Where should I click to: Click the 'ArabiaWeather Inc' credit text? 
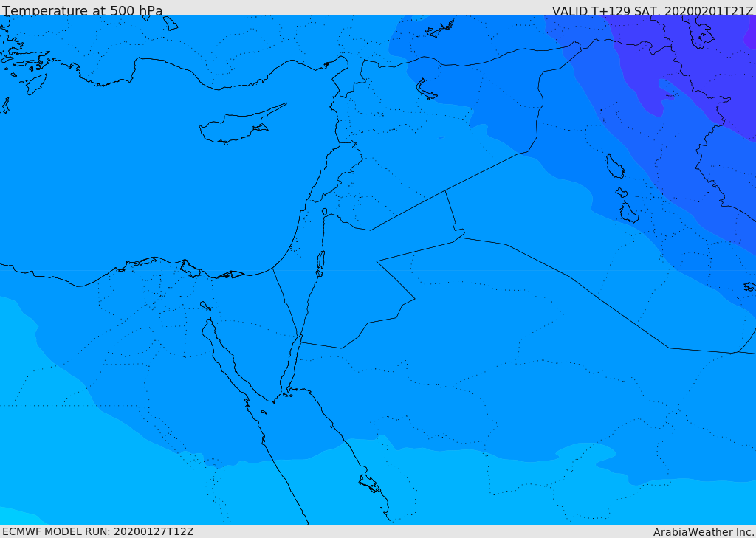[704, 532]
